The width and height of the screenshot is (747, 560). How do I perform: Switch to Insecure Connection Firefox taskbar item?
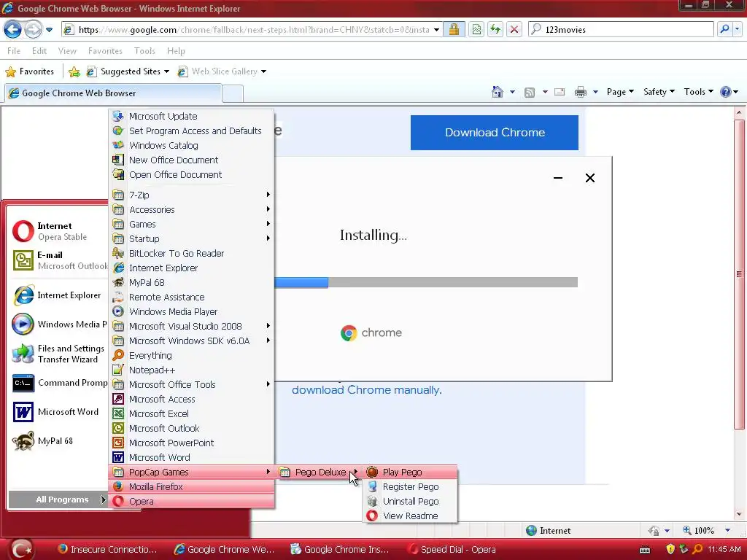click(107, 550)
